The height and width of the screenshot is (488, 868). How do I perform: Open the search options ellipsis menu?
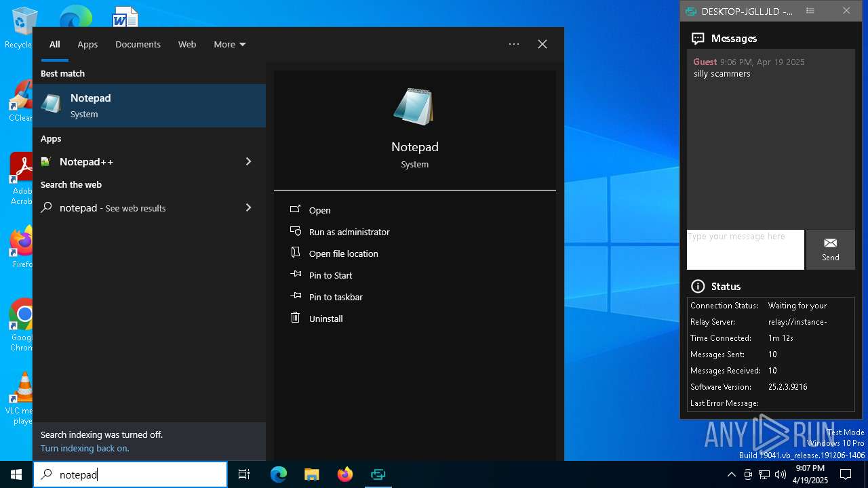[514, 44]
